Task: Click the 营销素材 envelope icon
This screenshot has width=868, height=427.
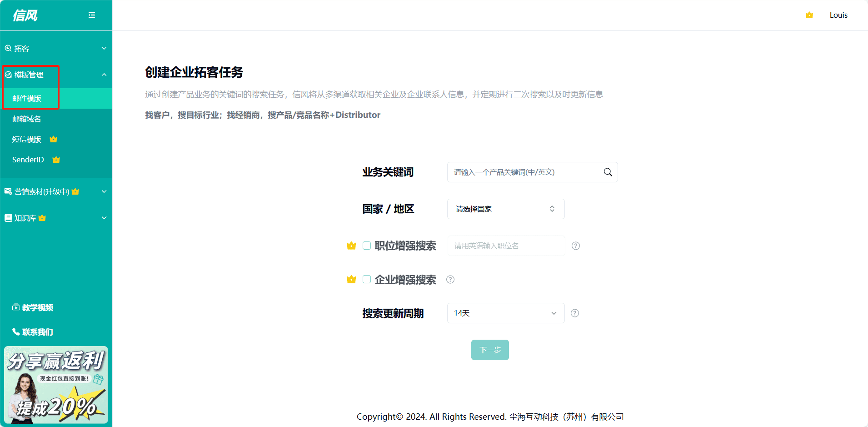Action: [x=8, y=191]
